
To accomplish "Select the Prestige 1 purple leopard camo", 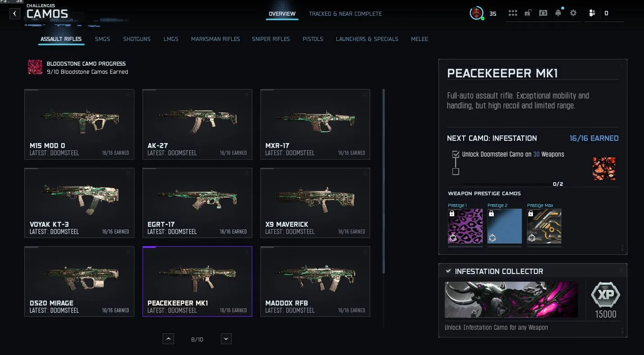I will 465,226.
